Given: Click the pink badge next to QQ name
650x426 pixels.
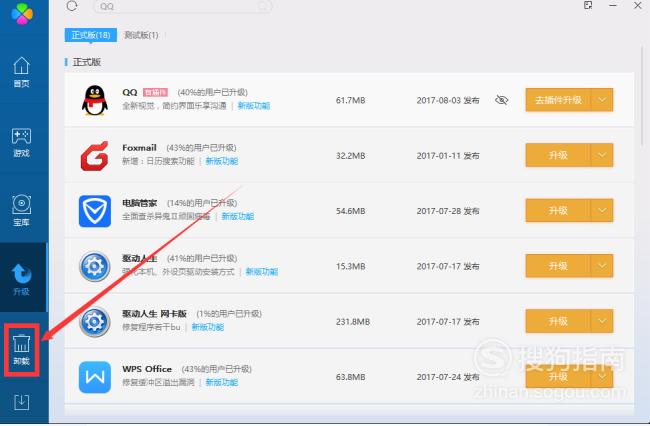Looking at the screenshot, I should click(155, 92).
